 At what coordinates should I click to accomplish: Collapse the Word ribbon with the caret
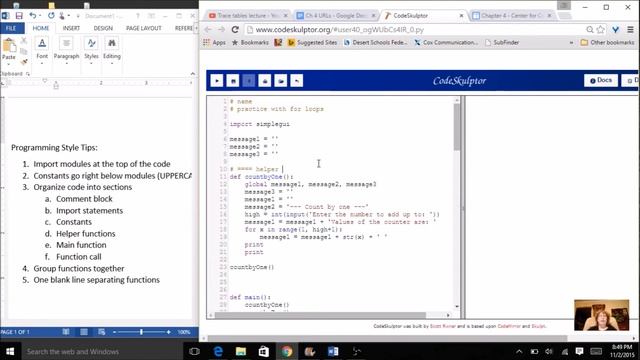(193, 74)
